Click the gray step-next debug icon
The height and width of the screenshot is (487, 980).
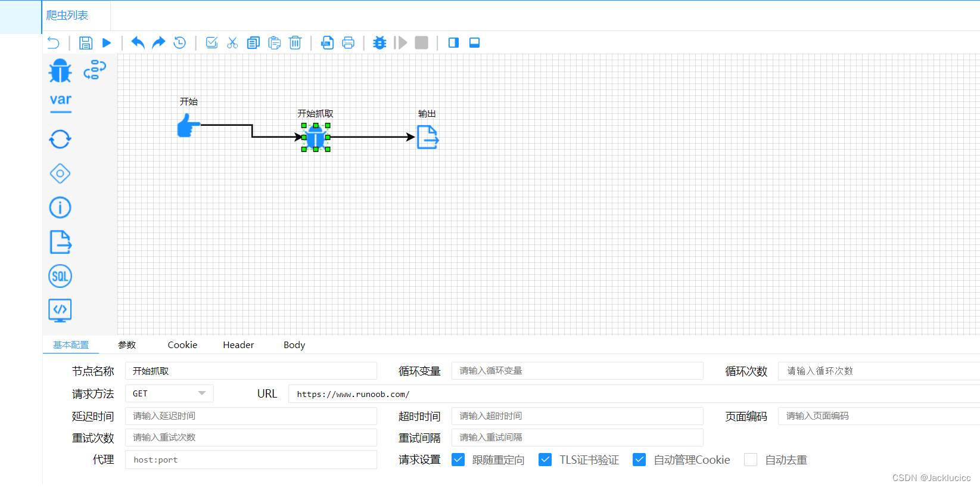[401, 43]
